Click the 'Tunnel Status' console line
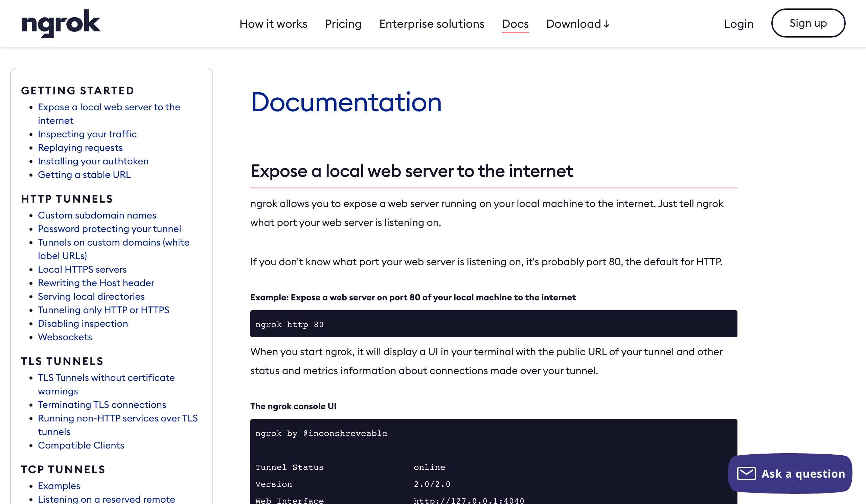Screen dimensions: 866x504 [350, 467]
